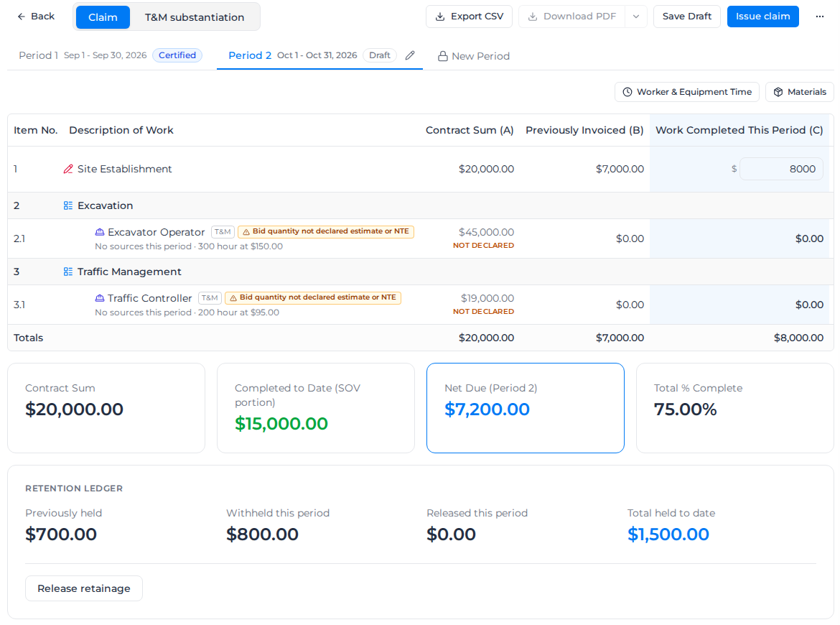
Task: Click the Excavator Operator warning badge text
Action: [x=330, y=231]
